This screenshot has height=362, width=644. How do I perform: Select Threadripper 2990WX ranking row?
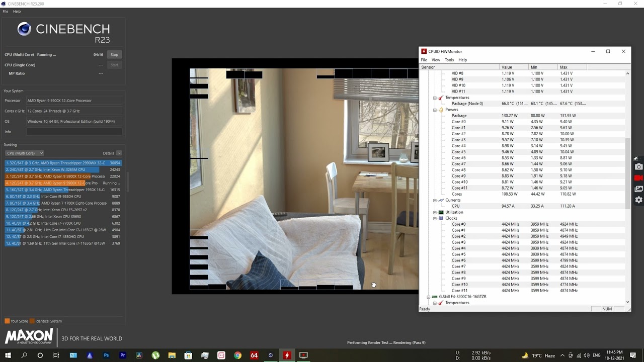tap(63, 163)
